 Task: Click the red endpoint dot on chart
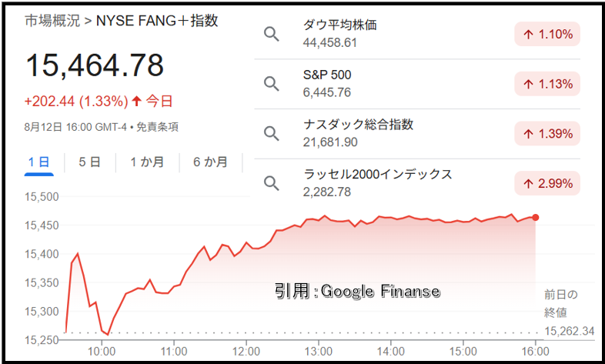point(535,218)
